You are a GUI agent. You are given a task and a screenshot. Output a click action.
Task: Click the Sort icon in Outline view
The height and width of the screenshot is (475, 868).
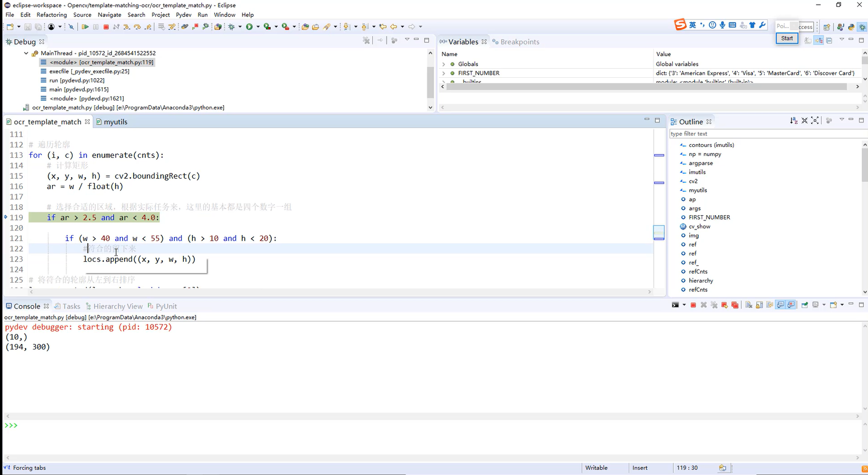pyautogui.click(x=794, y=121)
